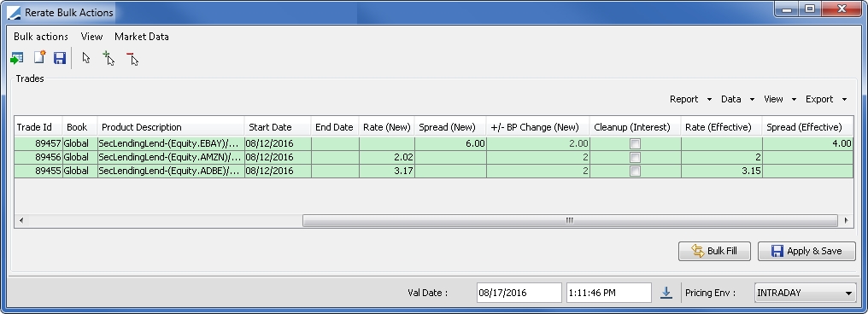
Task: Click the load trades toolbar icon
Action: pos(16,58)
